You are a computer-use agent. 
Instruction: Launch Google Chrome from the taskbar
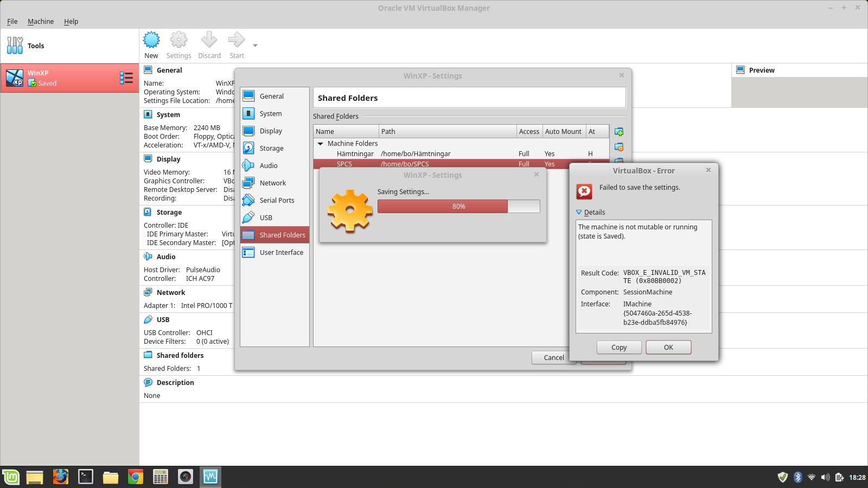[x=136, y=477]
